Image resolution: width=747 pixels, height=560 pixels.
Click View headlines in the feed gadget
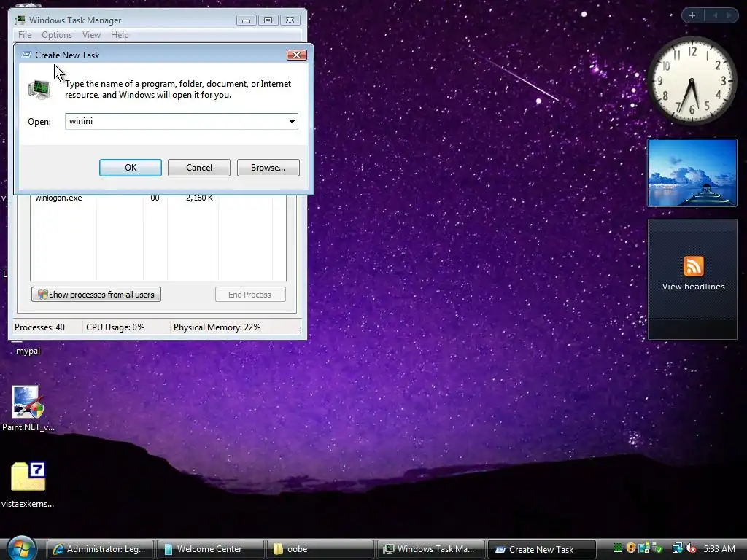(693, 287)
